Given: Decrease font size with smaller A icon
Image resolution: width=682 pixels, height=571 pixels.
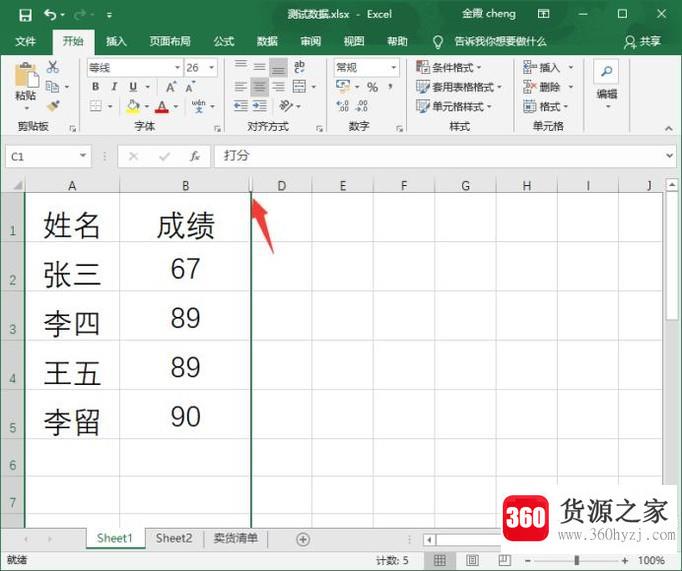Looking at the screenshot, I should pos(190,87).
